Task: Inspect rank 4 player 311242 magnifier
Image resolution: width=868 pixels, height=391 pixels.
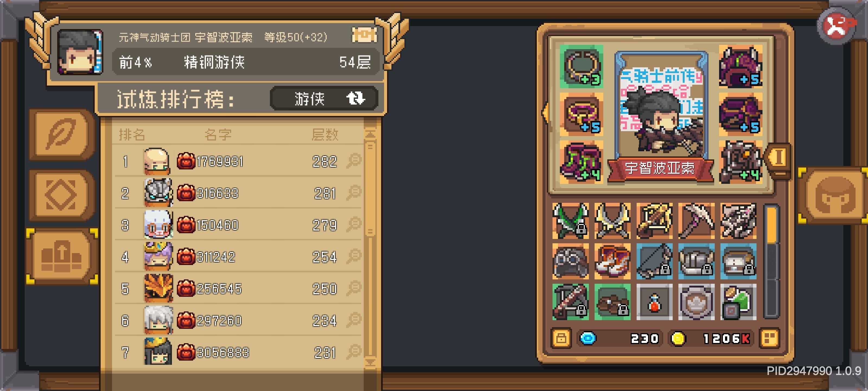Action: coord(354,256)
